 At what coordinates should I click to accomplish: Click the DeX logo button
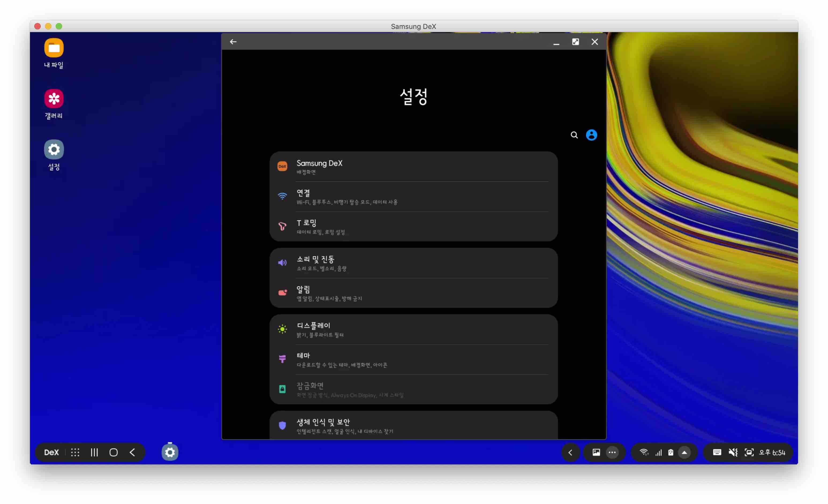pos(51,452)
